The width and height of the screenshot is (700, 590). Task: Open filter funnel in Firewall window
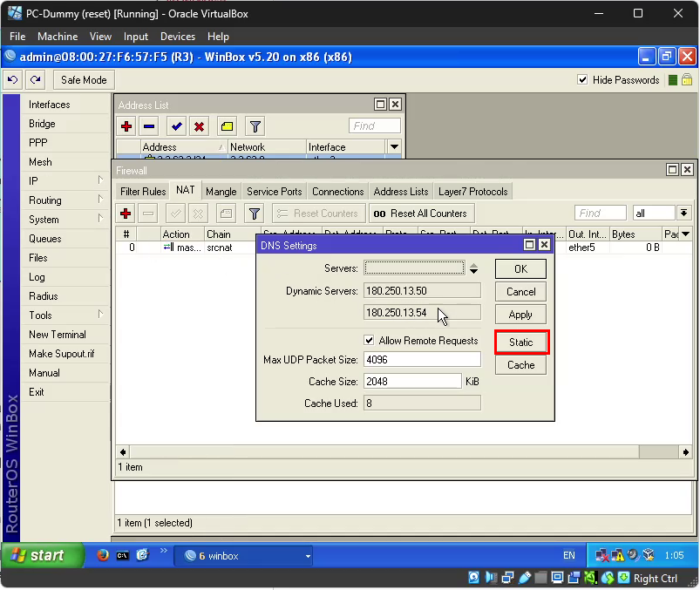click(255, 214)
